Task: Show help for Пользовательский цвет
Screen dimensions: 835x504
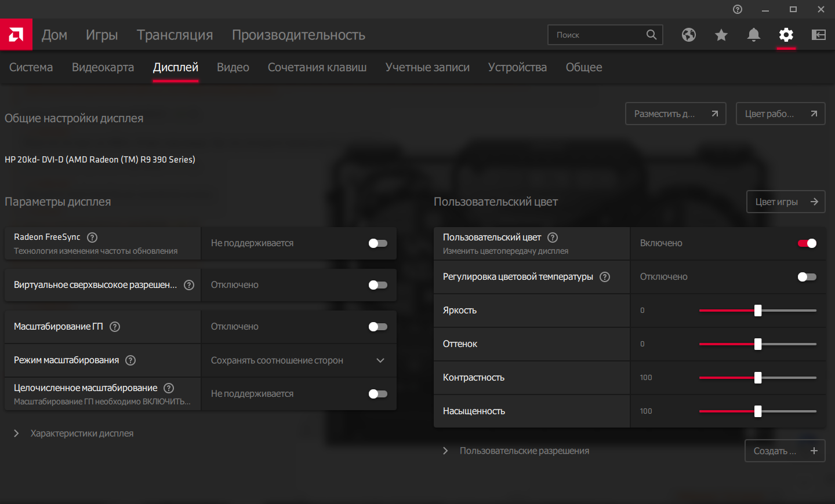Action: coord(553,238)
